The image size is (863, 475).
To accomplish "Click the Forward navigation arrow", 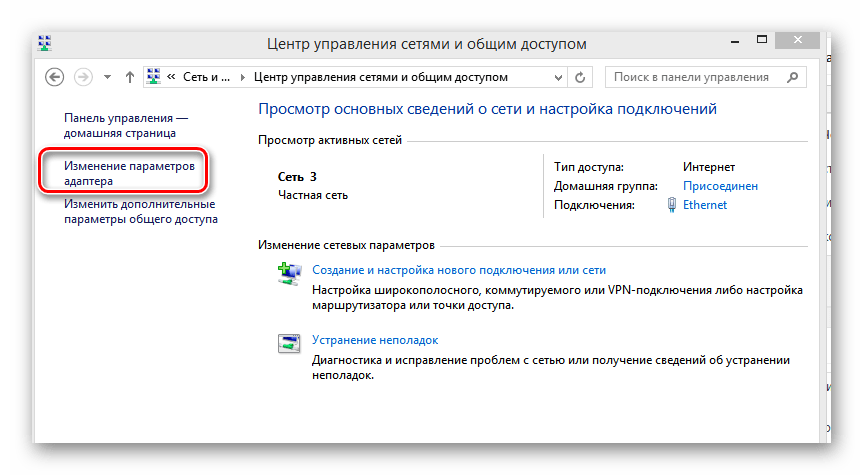I will tap(85, 77).
